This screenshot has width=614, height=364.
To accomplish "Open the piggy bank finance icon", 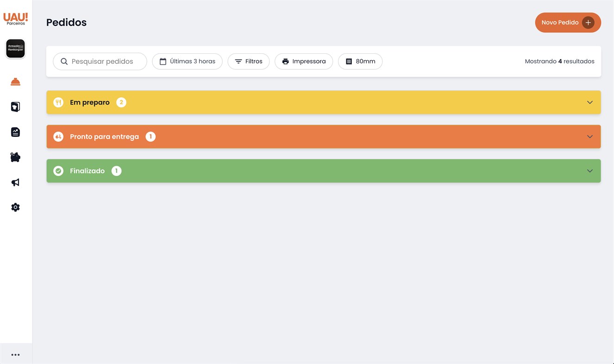I will click(x=15, y=157).
